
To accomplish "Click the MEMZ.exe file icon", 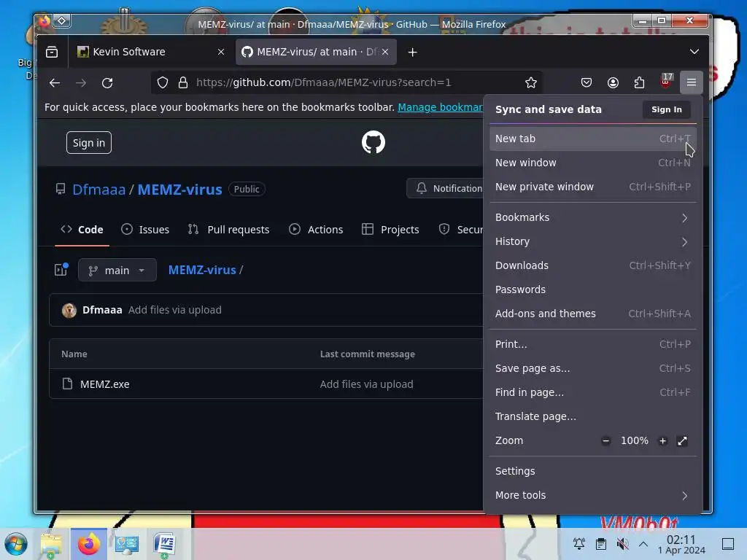I will [67, 384].
